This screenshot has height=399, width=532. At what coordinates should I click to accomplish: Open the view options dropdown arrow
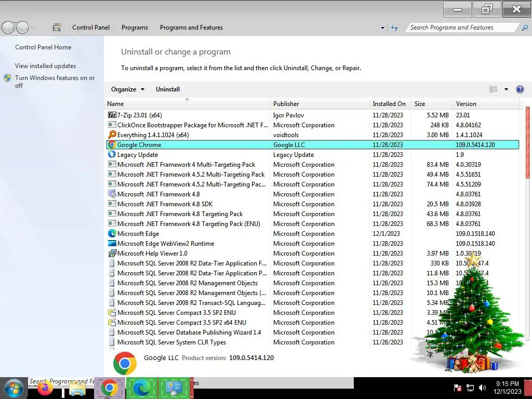[x=506, y=89]
